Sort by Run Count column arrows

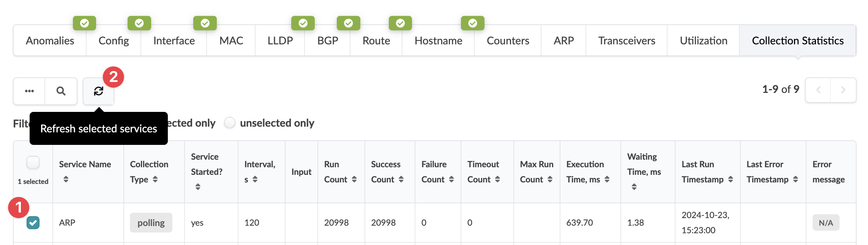coord(354,179)
